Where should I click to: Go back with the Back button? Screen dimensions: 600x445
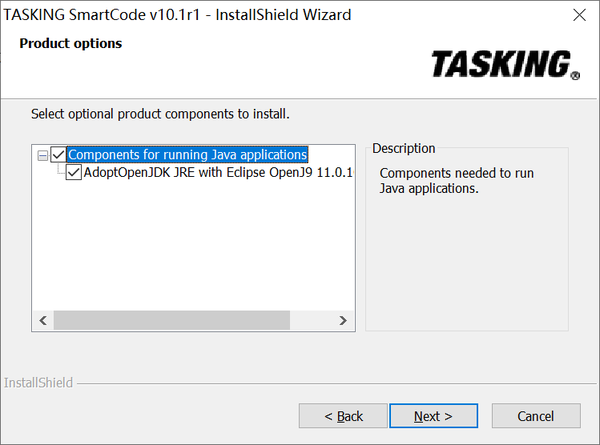click(344, 416)
